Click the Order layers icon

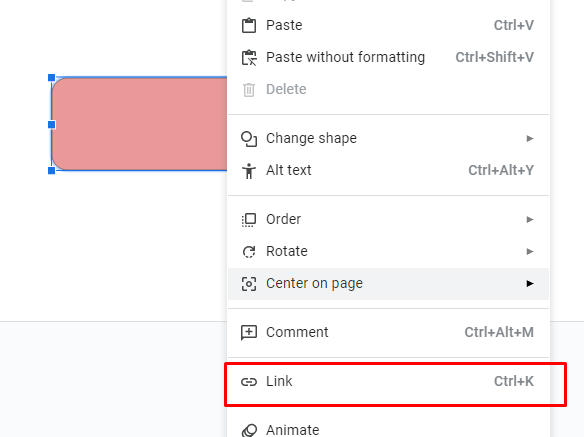pyautogui.click(x=249, y=220)
